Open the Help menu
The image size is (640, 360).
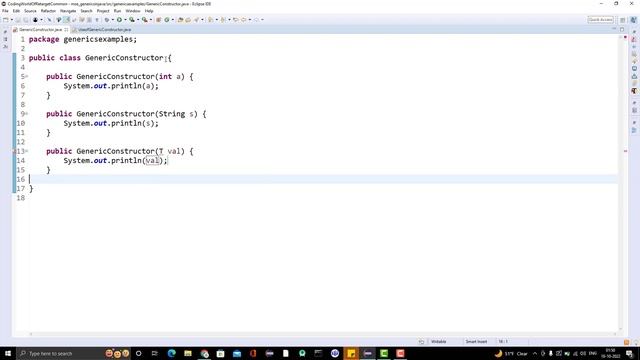click(x=149, y=11)
